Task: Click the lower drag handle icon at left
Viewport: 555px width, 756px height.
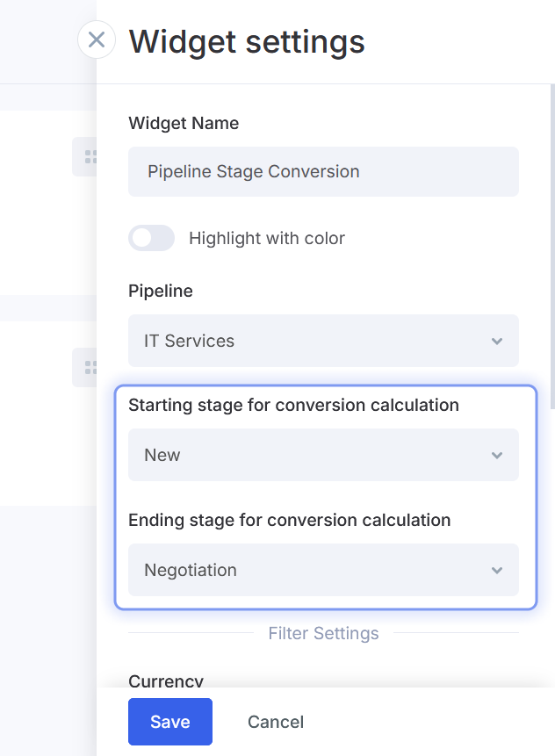Action: [x=89, y=367]
